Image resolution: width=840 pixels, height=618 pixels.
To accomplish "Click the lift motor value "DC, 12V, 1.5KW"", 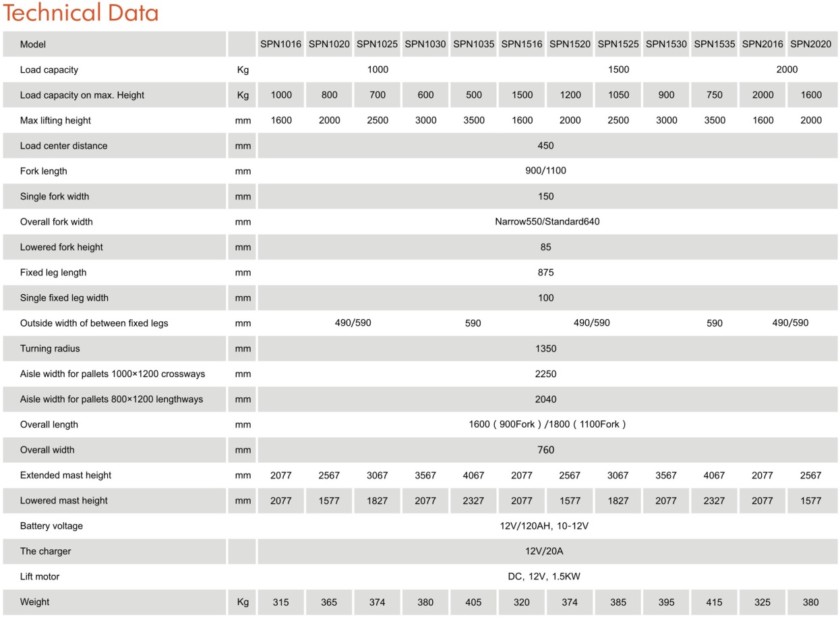I will pyautogui.click(x=545, y=577).
